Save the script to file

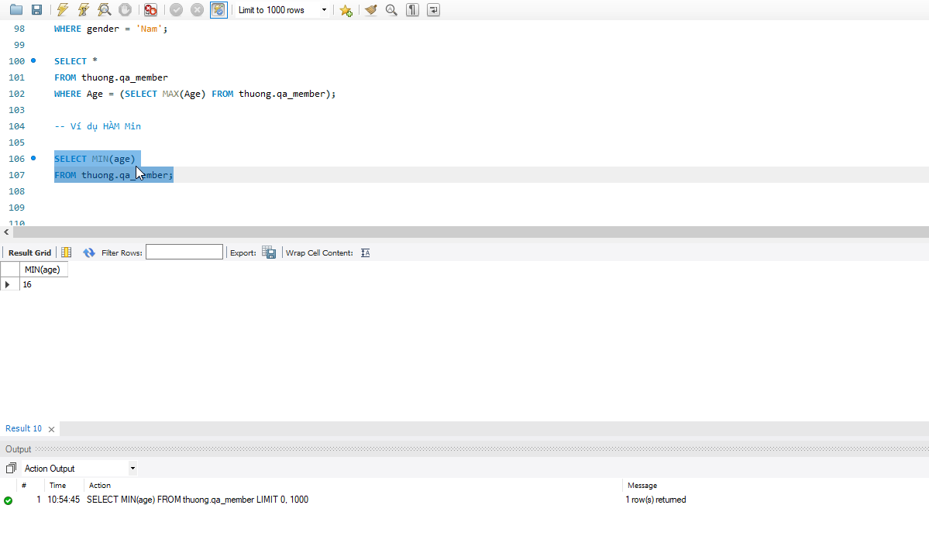click(36, 9)
